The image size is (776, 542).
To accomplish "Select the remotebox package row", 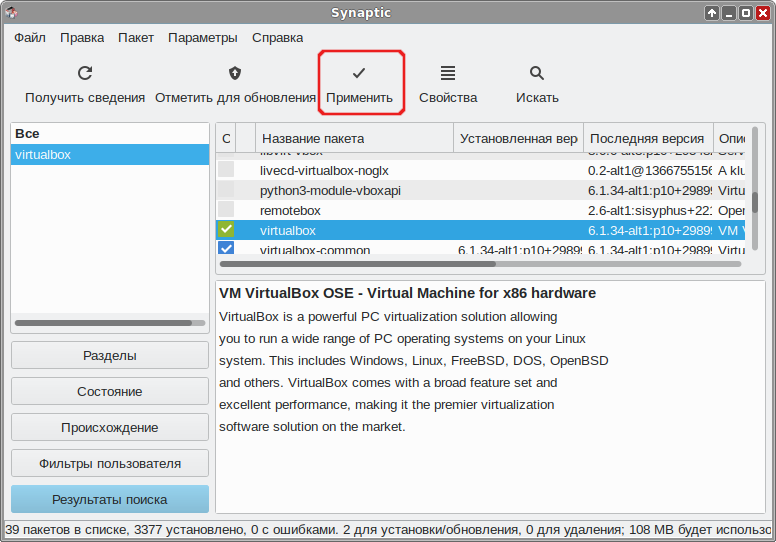I will pos(481,210).
